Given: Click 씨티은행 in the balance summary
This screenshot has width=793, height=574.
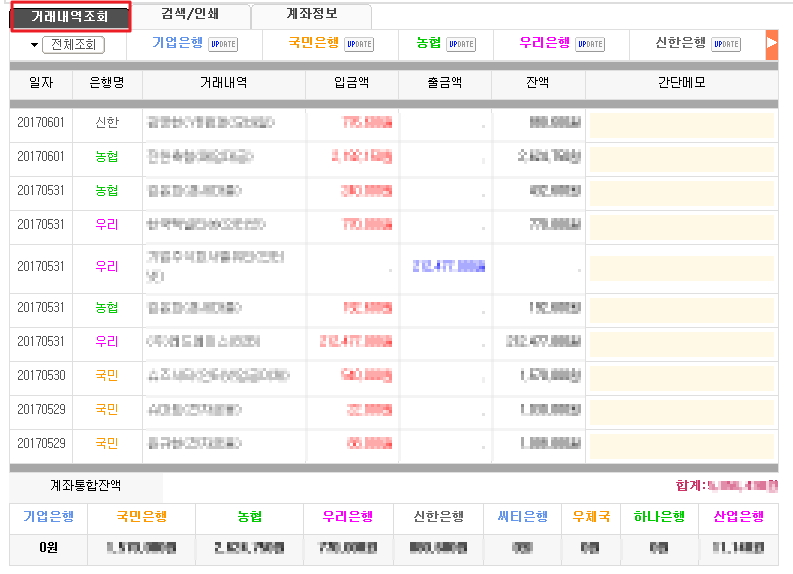Looking at the screenshot, I should pos(522,517).
